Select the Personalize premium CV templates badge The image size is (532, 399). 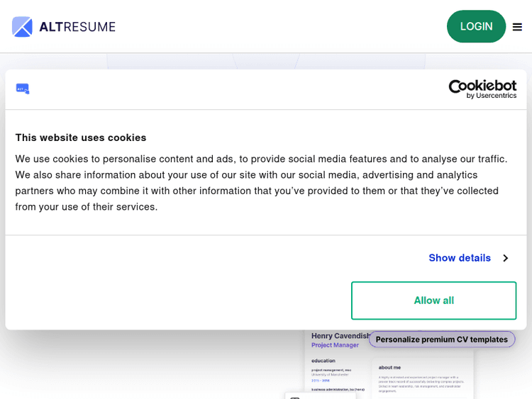(x=441, y=339)
